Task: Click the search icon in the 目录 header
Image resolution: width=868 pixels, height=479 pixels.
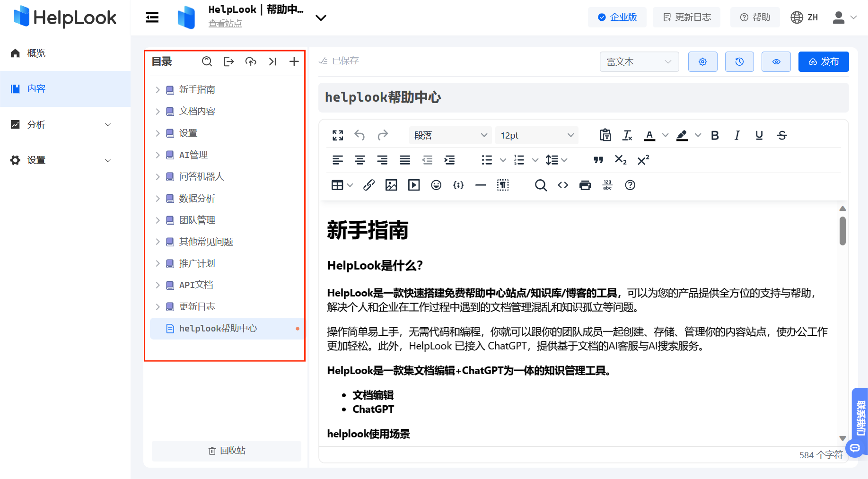Action: pos(207,61)
